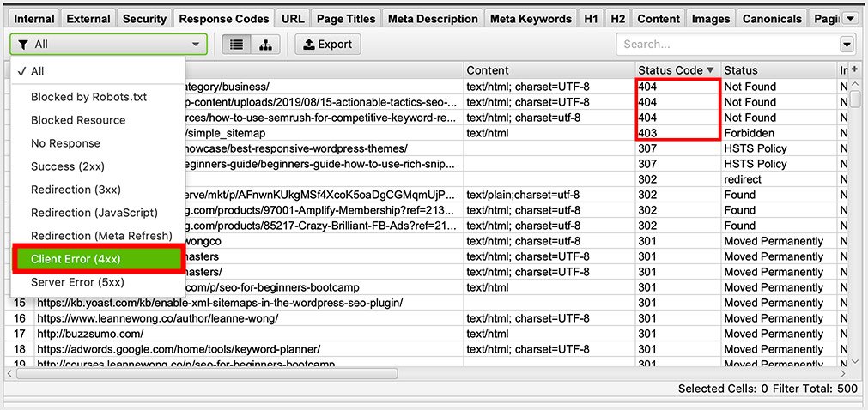Click the horizontal scrollbar thumb
The image size is (868, 410).
207,374
